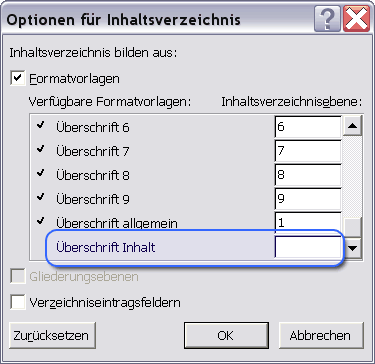Image resolution: width=375 pixels, height=364 pixels.
Task: Click the level field for Überschrift 8
Action: 308,175
